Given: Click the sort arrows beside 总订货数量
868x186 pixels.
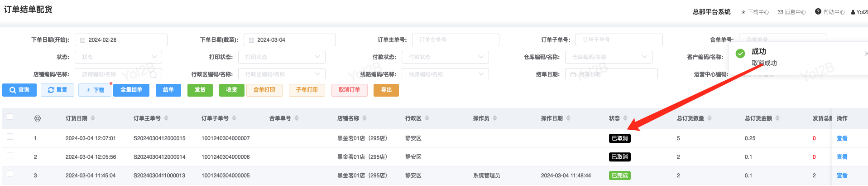Looking at the screenshot, I should pyautogui.click(x=710, y=118).
